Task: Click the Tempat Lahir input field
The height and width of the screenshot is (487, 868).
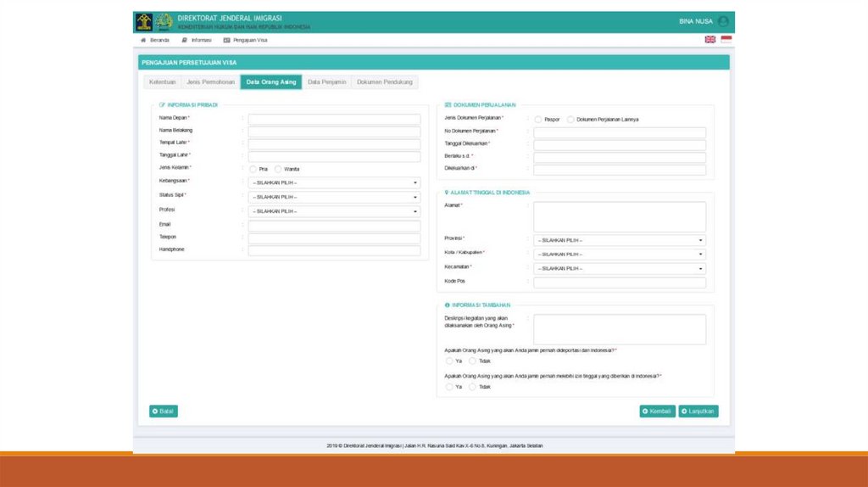Action: coord(334,144)
